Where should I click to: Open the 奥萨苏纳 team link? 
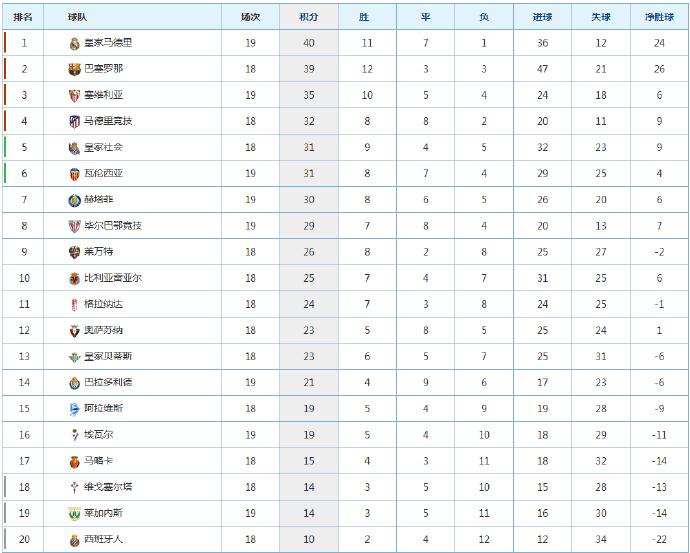pyautogui.click(x=103, y=330)
